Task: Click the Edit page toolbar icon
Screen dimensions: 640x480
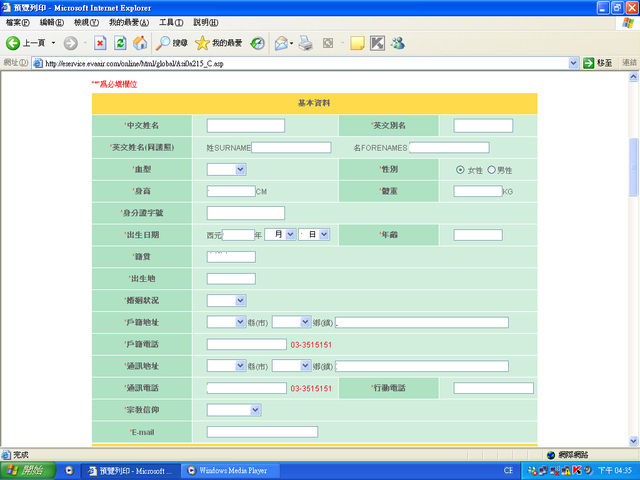Action: click(328, 43)
